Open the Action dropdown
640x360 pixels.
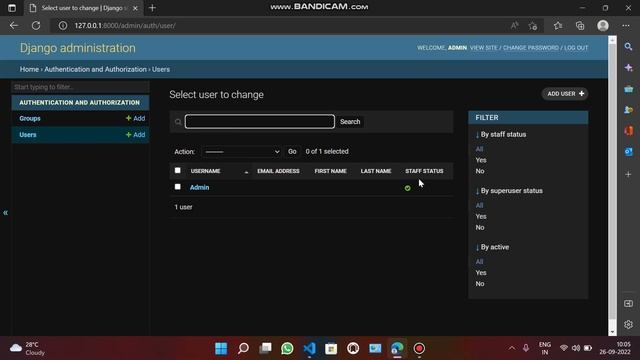242,152
